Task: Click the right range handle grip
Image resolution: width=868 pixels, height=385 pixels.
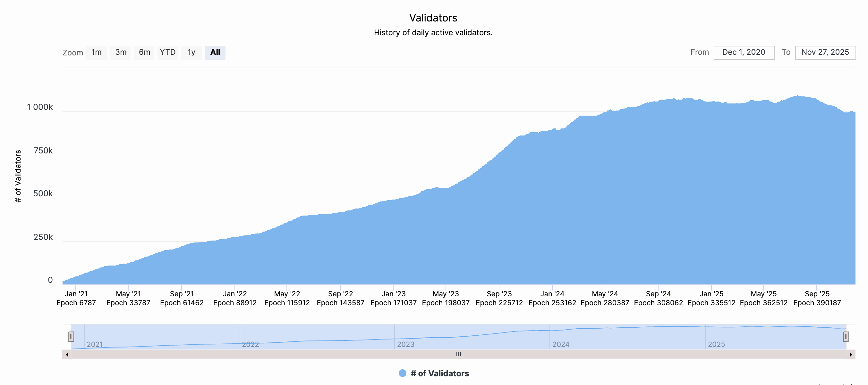Action: coord(846,336)
